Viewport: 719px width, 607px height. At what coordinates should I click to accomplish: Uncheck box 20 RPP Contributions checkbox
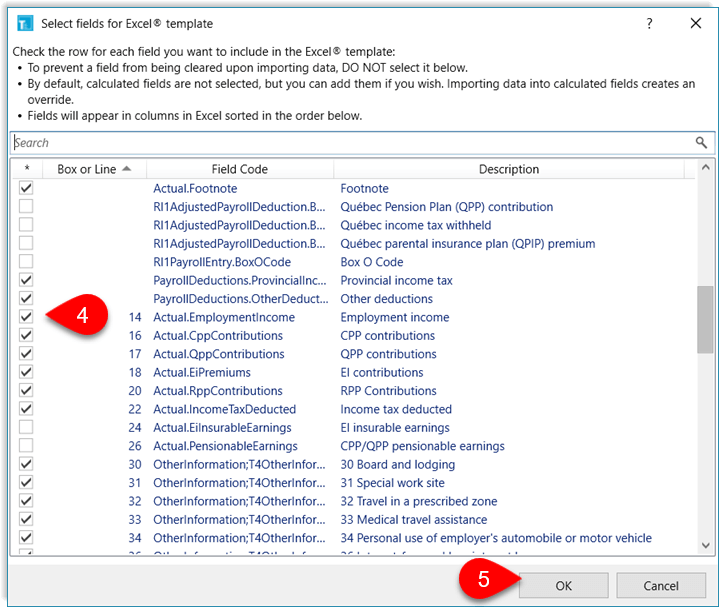(x=26, y=390)
